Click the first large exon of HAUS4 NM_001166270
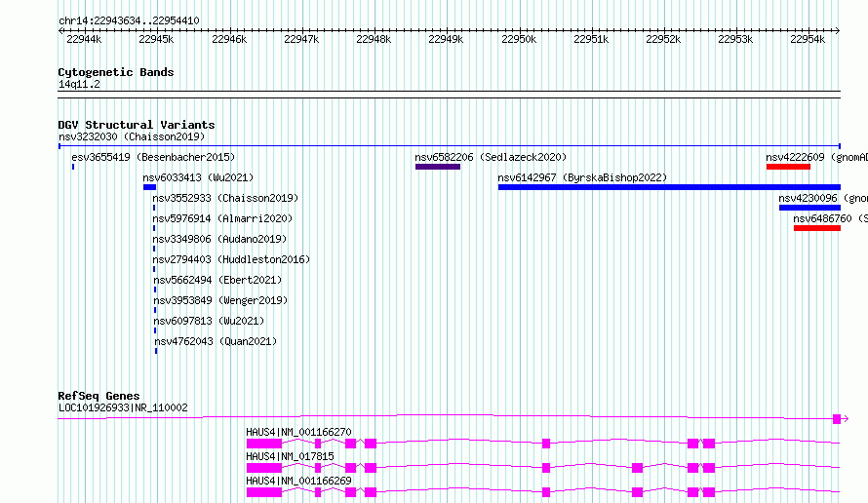The height and width of the screenshot is (503, 868). (x=264, y=444)
